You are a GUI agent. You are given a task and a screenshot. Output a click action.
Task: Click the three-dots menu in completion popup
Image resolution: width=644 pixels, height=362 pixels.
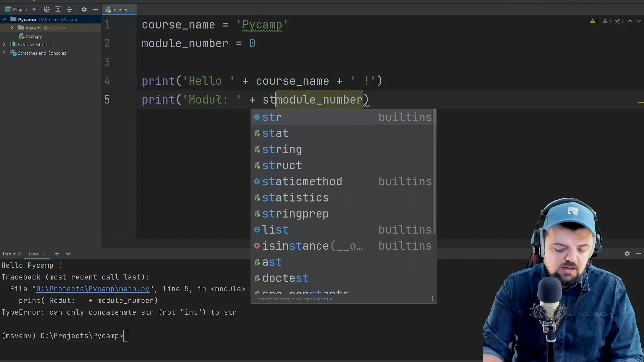[x=432, y=298]
